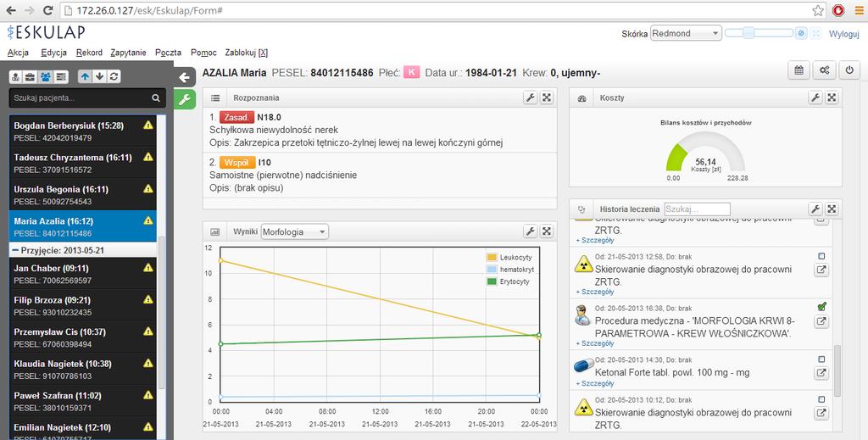Focus the Szukaj pacjenta search field
The image size is (868, 440).
point(81,98)
